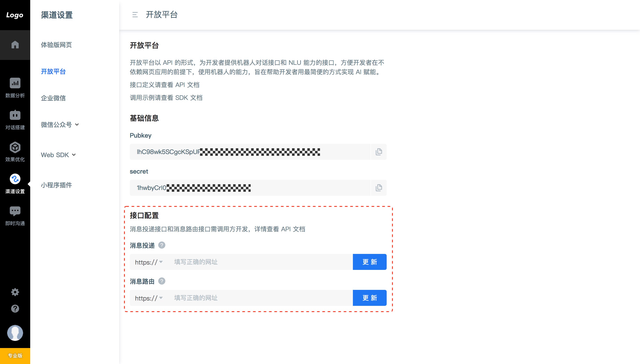Open 小程序插件 menu item

[56, 185]
